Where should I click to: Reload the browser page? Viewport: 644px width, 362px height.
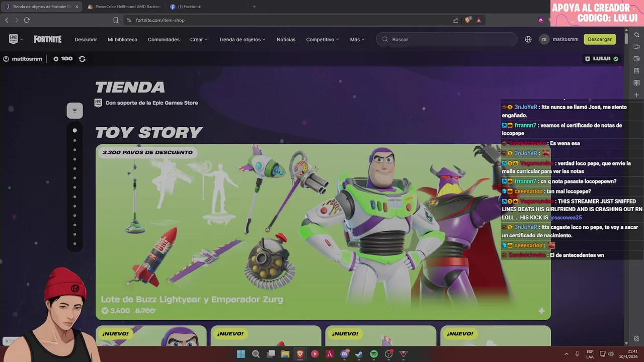tap(27, 20)
